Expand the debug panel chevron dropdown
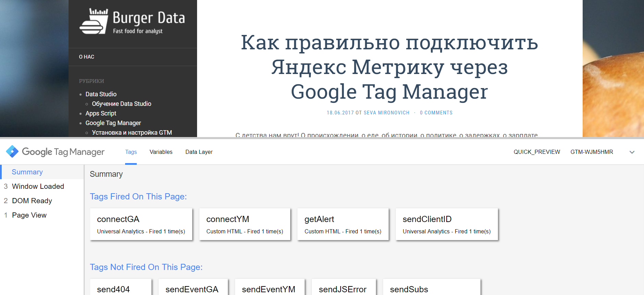 point(632,152)
